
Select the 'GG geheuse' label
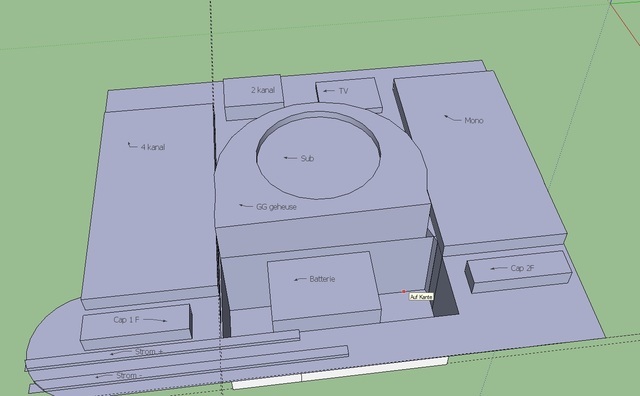276,207
